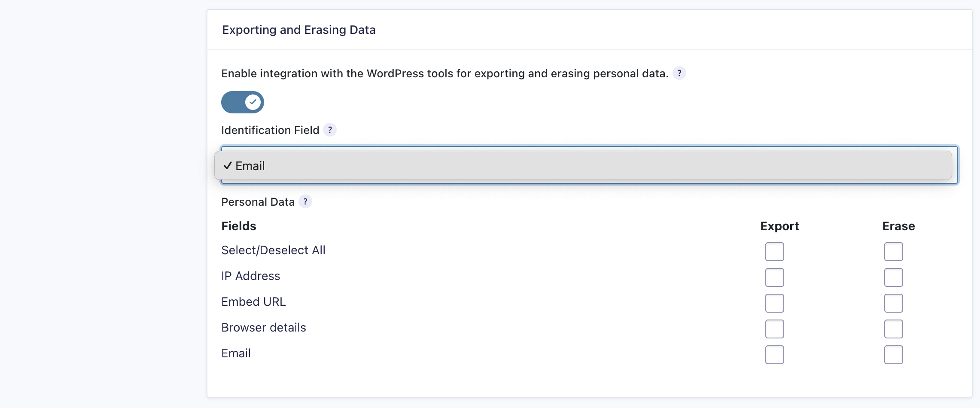The image size is (980, 408).
Task: Click the Exporting and Erasing Data heading
Action: point(298,30)
